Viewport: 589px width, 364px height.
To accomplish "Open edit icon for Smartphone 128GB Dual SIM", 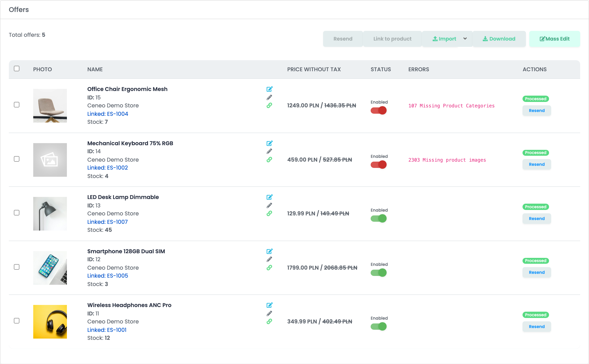I will point(269,251).
